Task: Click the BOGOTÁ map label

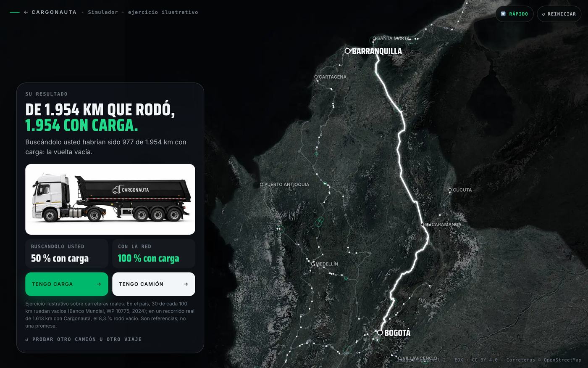Action: tap(397, 333)
